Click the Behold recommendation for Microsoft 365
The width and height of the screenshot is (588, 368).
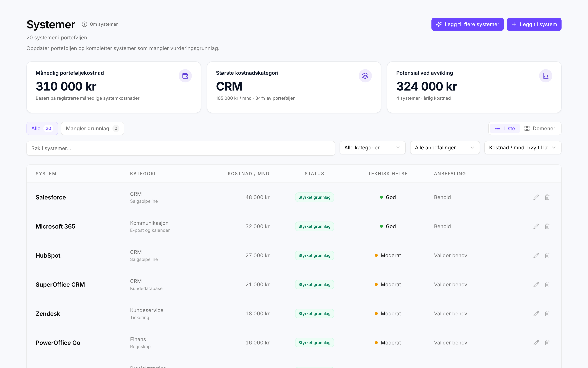442,226
